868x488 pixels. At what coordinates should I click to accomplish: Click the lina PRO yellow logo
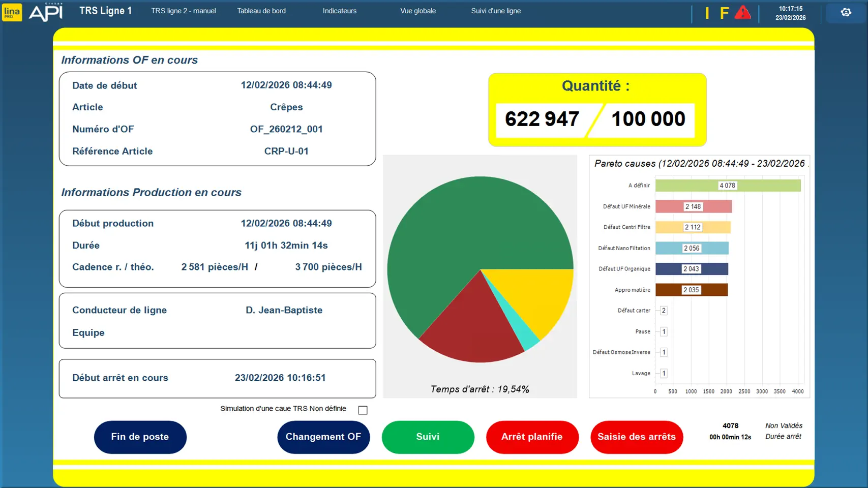click(x=12, y=12)
